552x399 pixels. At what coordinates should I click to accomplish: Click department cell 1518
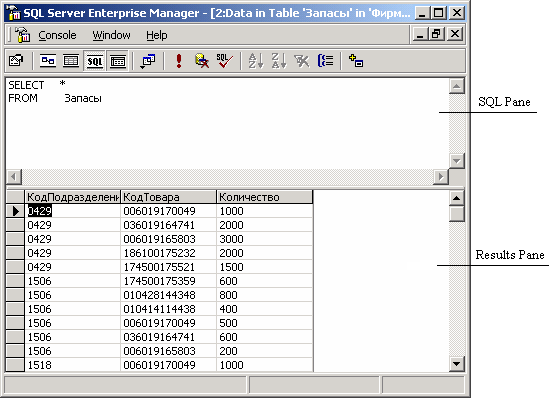pyautogui.click(x=73, y=365)
